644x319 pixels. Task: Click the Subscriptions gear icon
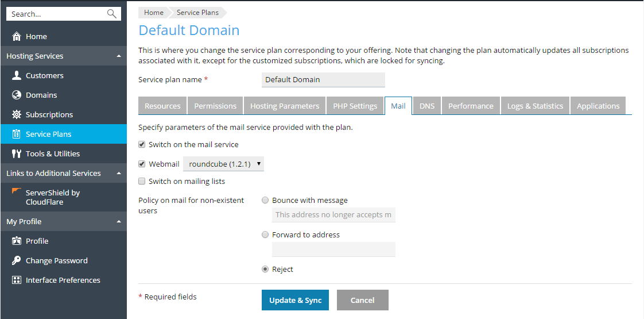point(17,114)
